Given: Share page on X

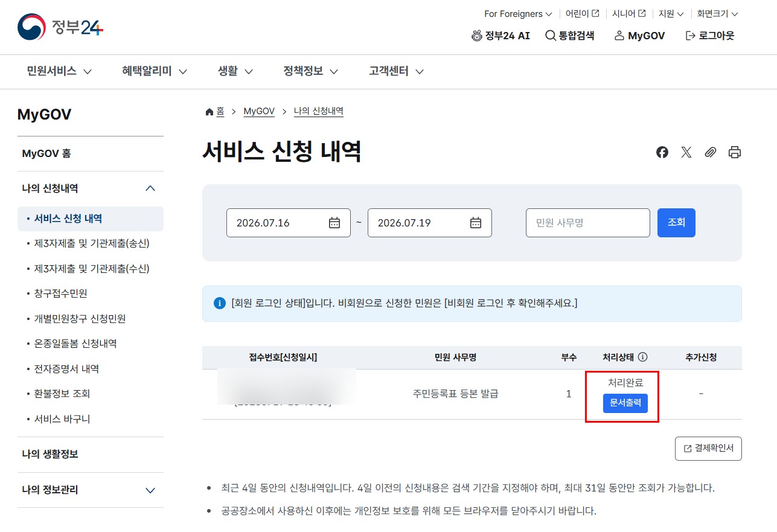Looking at the screenshot, I should [x=686, y=152].
